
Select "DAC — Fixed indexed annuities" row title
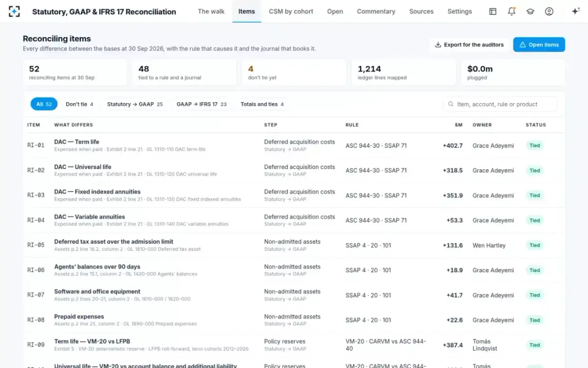(x=98, y=192)
